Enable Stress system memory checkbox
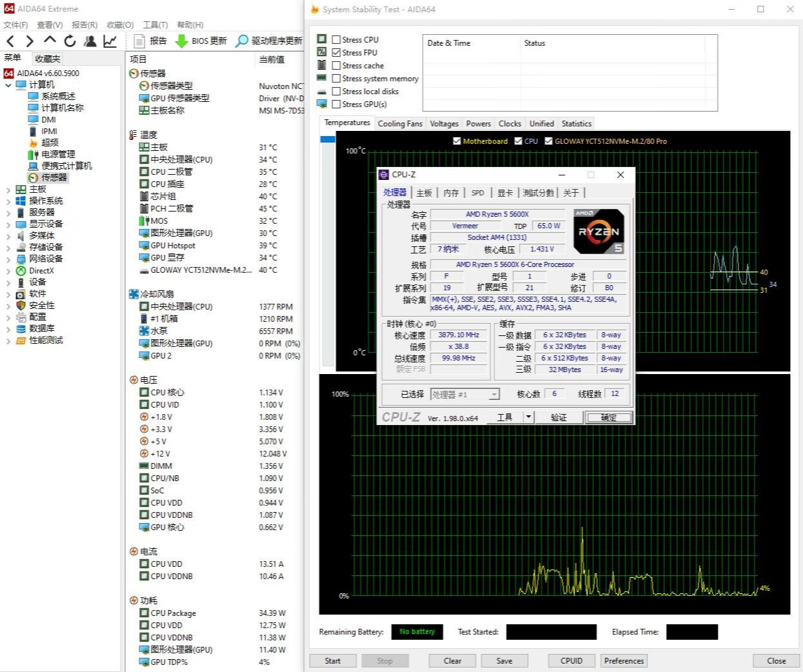This screenshot has width=803, height=672. pyautogui.click(x=336, y=78)
